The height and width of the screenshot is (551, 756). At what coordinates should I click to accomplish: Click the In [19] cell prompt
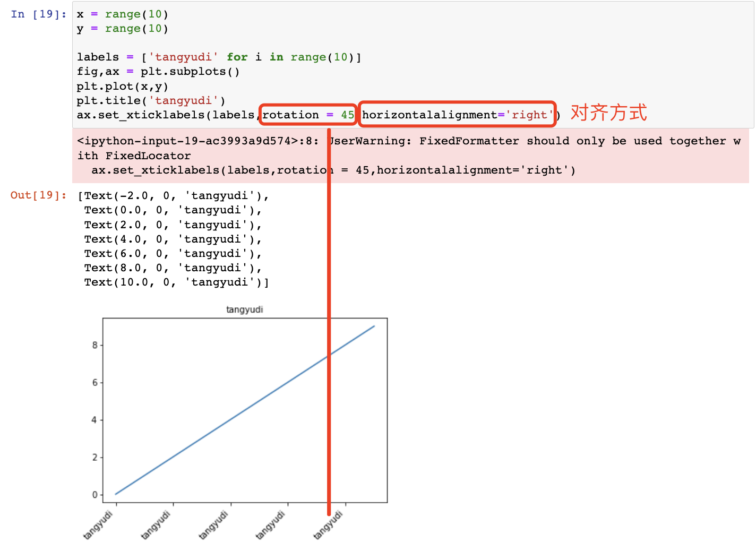coord(37,14)
